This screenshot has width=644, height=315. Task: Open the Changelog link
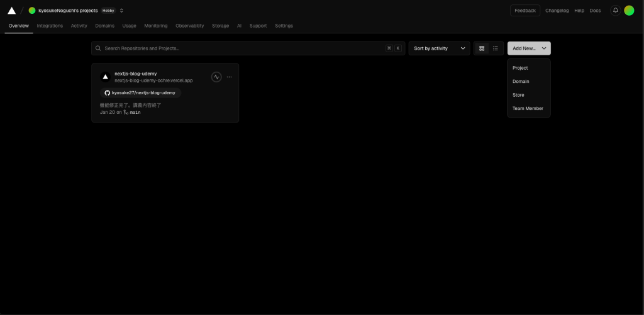point(557,11)
